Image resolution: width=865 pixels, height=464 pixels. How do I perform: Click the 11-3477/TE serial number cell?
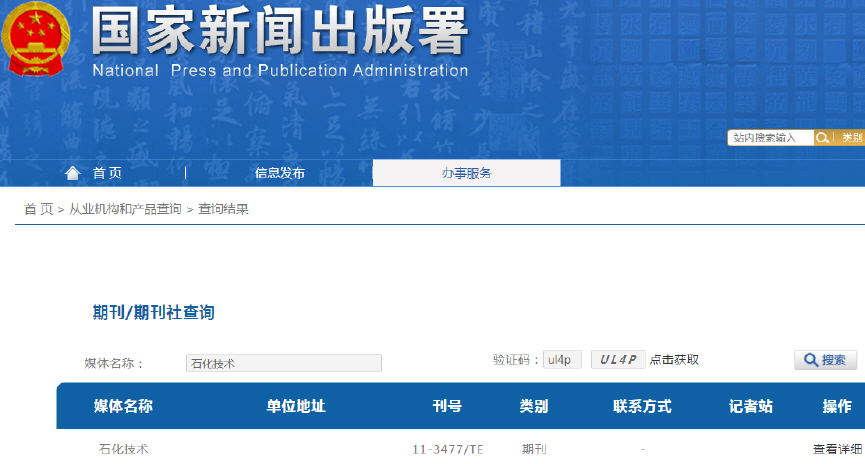pos(447,450)
